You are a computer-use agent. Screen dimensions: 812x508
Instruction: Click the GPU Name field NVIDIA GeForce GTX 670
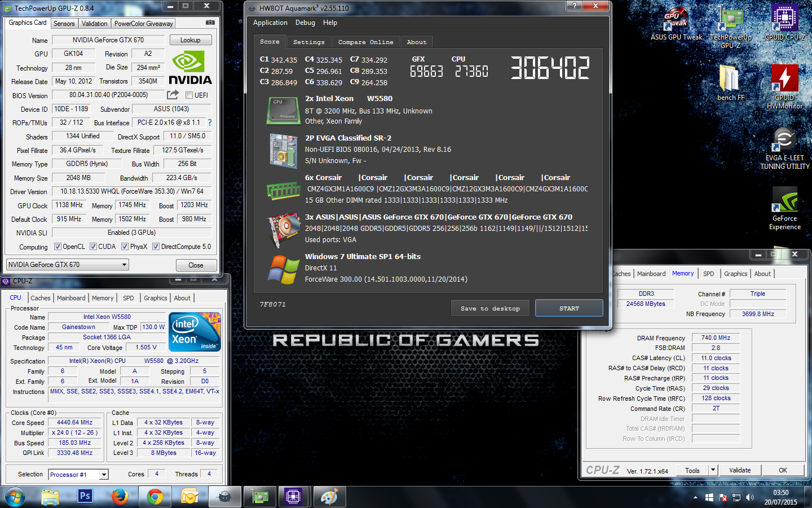point(108,40)
